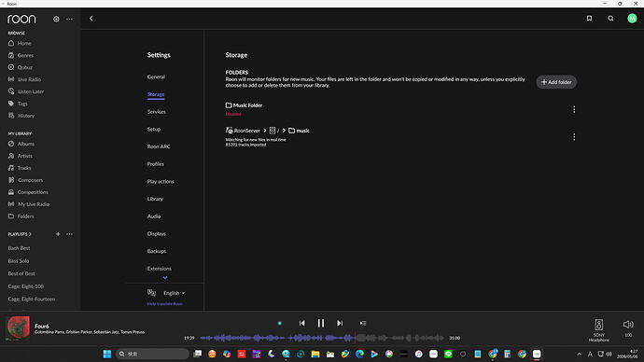Open the Cage: Eight-Fourteen playlist
644x362 pixels.
(x=31, y=299)
